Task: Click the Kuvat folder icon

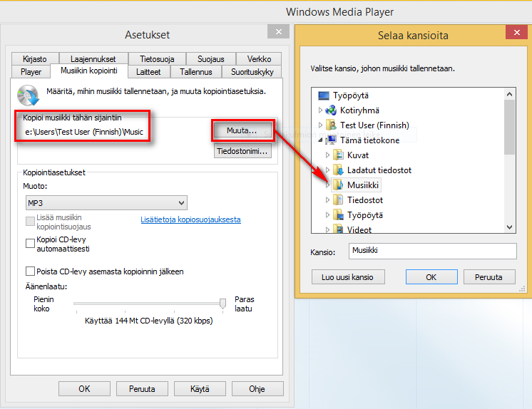Action: 338,155
